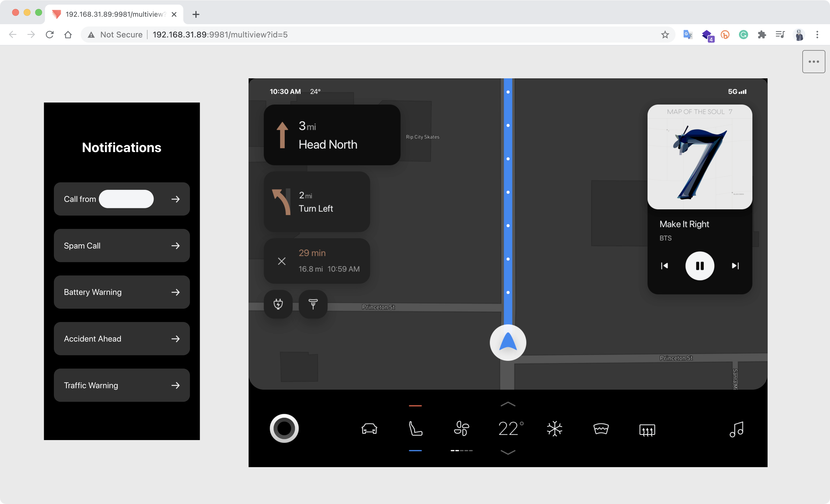Toggle the windshield defrost icon
This screenshot has width=830, height=504.
(601, 429)
